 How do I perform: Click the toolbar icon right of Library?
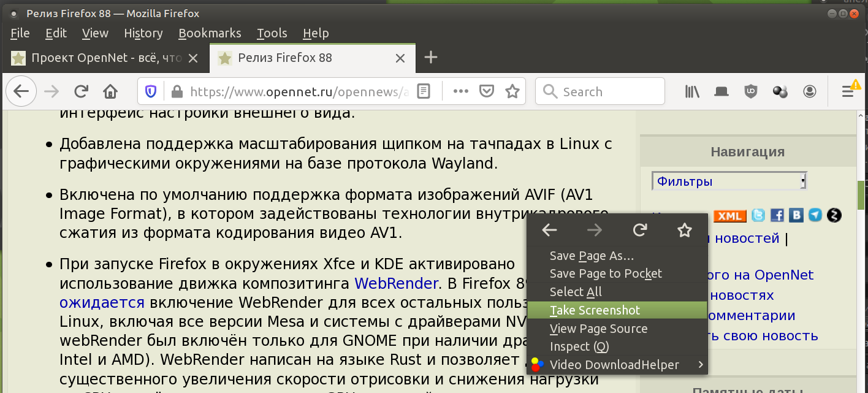tap(721, 92)
